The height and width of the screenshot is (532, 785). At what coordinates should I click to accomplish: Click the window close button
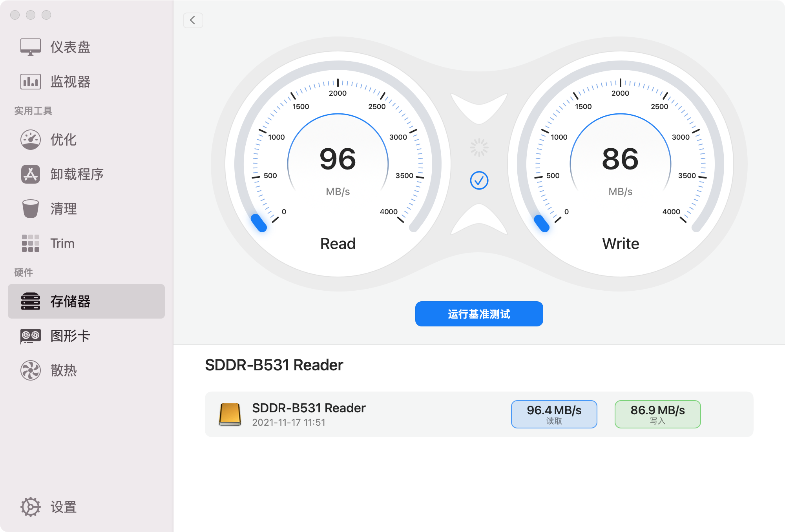click(x=15, y=15)
